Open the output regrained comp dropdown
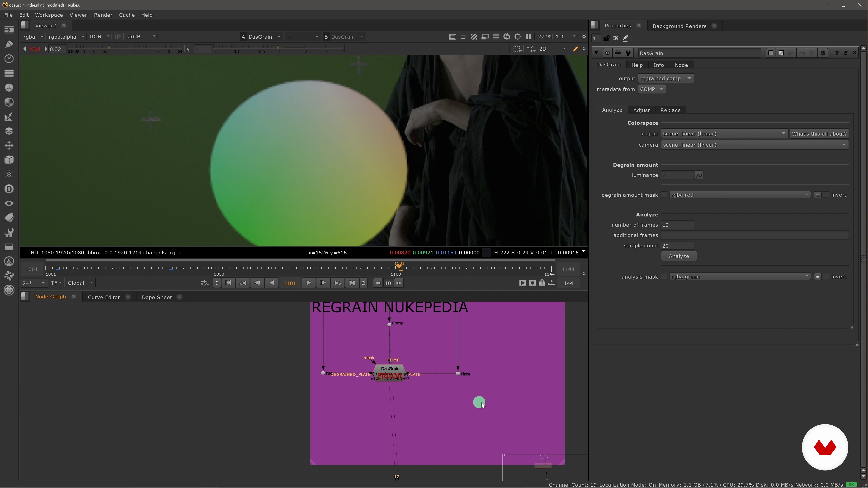Viewport: 868px width, 488px height. [666, 78]
